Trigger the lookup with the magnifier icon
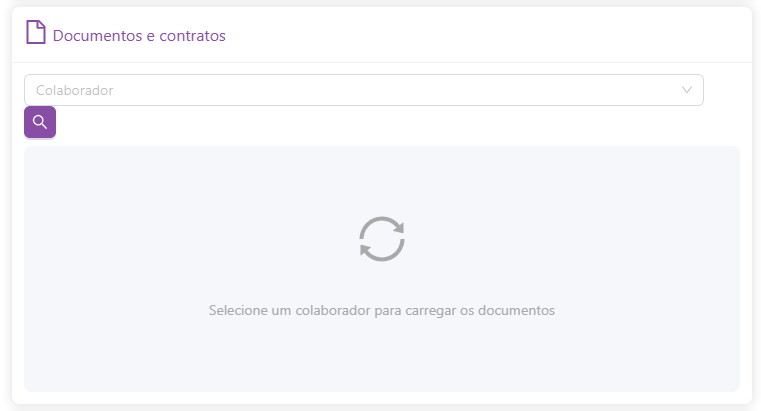Screen dimensions: 761x411 40,122
